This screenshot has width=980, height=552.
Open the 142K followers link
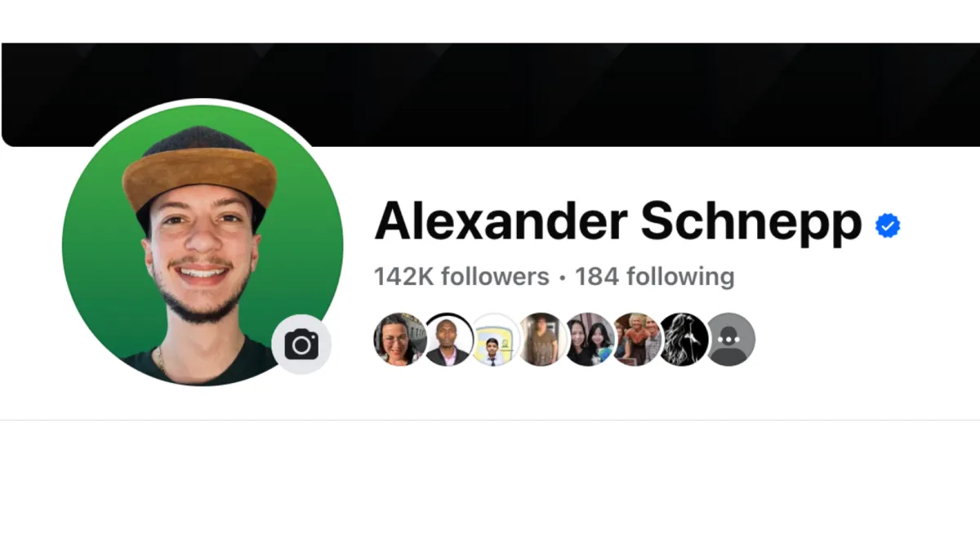461,277
